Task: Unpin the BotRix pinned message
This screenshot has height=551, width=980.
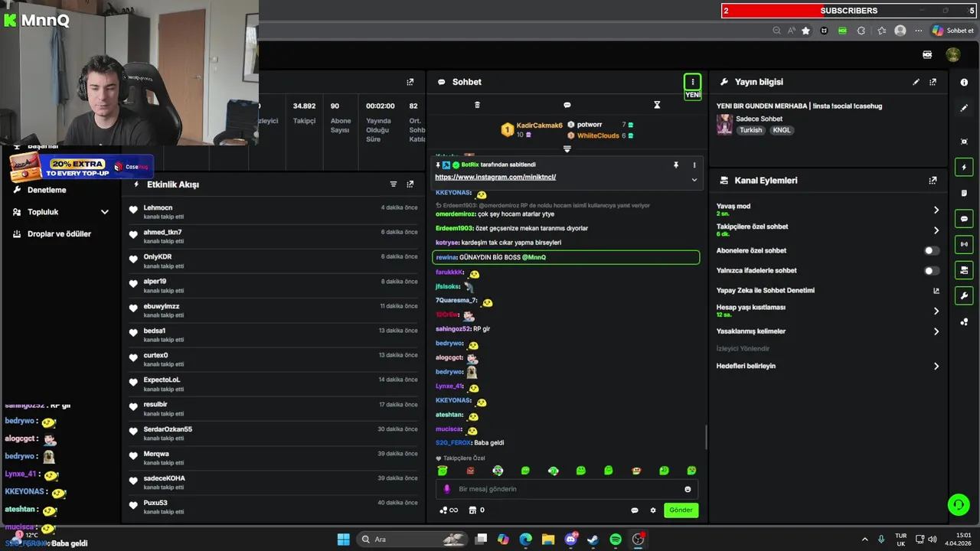Action: (676, 165)
